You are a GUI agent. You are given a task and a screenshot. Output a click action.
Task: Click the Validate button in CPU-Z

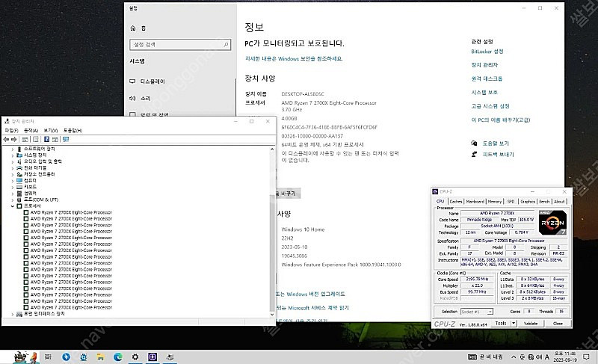coord(531,323)
